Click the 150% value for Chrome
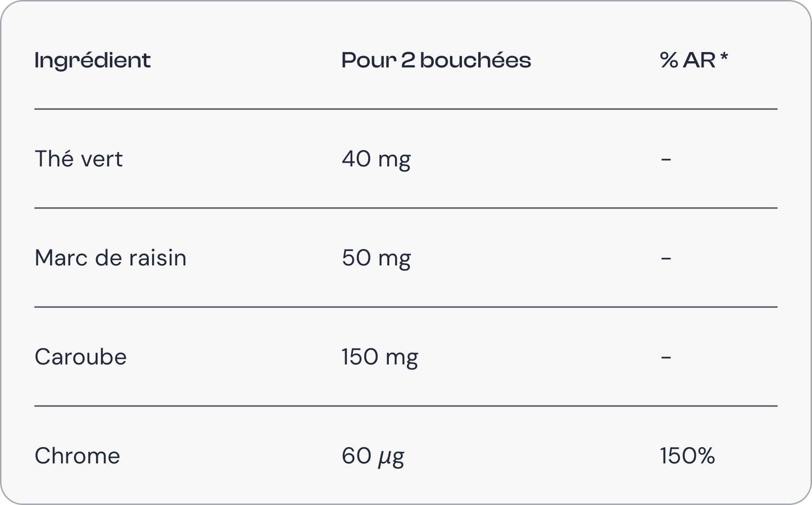This screenshot has width=812, height=505. [x=687, y=456]
